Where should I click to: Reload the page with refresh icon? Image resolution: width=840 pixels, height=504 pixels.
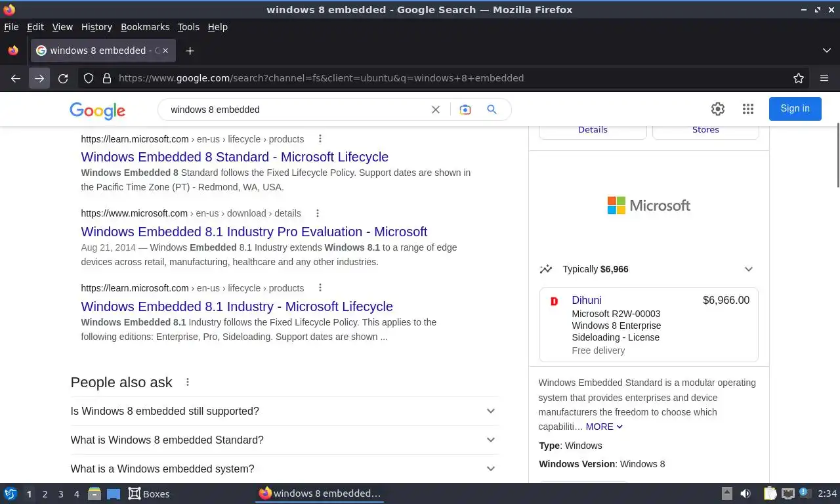coord(63,78)
